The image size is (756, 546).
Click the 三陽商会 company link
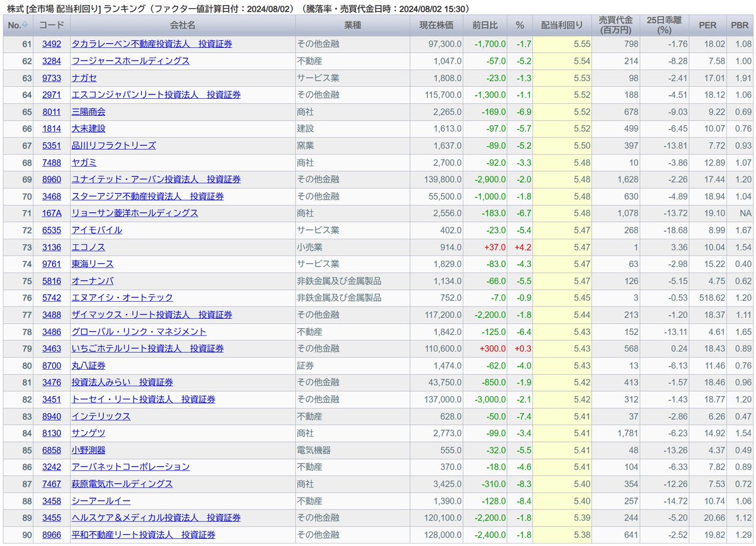coord(89,111)
